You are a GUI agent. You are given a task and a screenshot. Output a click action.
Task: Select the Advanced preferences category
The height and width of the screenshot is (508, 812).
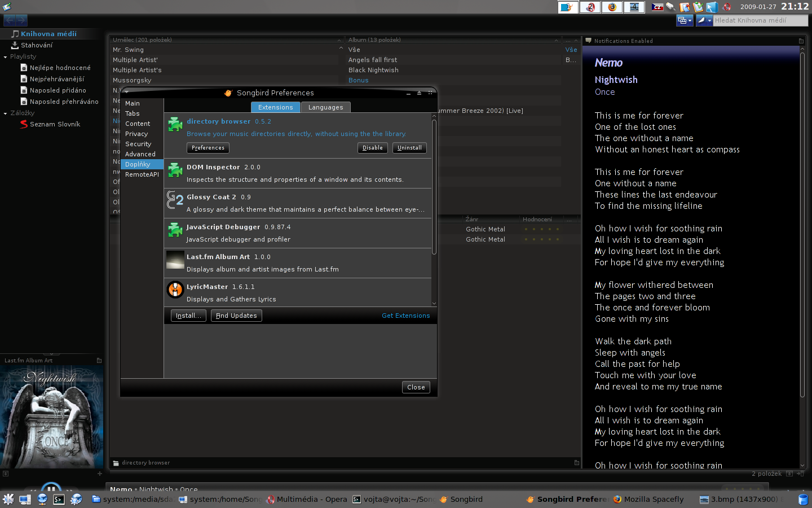(x=142, y=154)
